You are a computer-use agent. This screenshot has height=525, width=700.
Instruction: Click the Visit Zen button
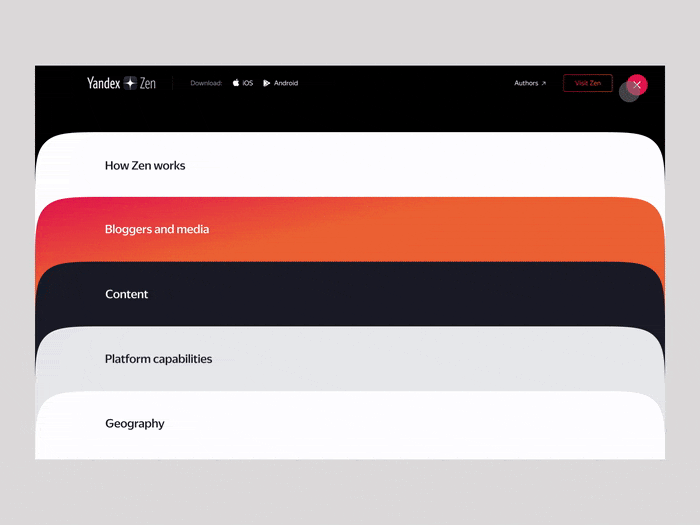pos(588,83)
